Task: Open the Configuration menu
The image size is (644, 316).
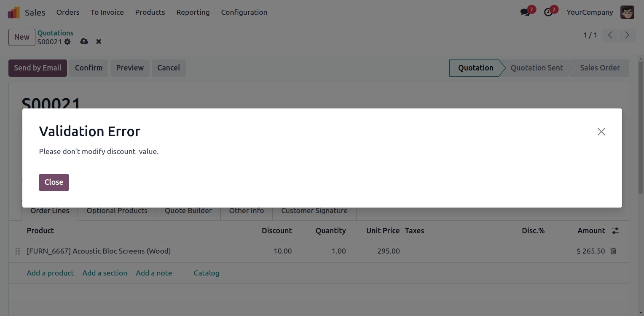Action: (x=244, y=12)
